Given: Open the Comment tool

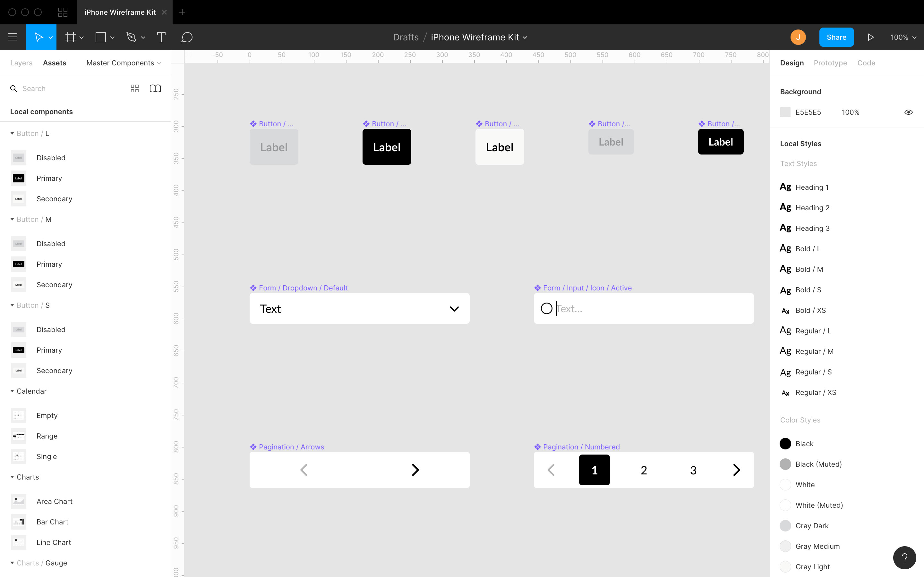Looking at the screenshot, I should (x=187, y=37).
